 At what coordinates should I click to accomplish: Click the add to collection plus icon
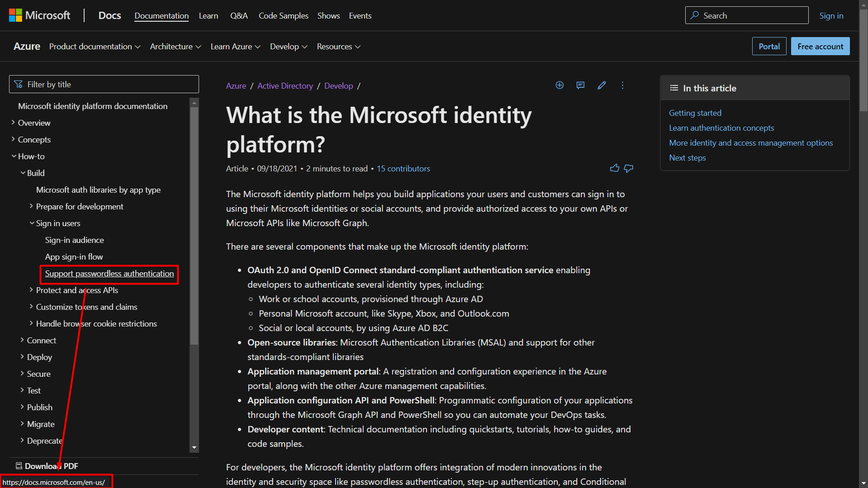(560, 85)
